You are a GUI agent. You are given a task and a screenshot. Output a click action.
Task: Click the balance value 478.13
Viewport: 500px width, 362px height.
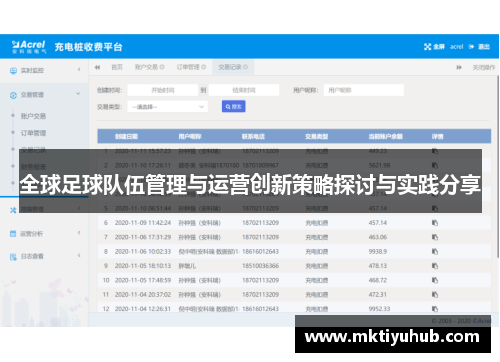[378, 266]
